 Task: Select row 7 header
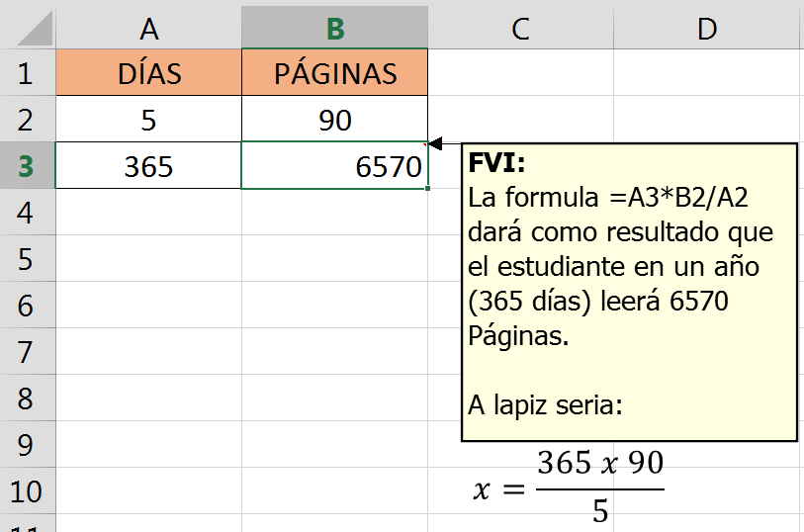pos(27,352)
